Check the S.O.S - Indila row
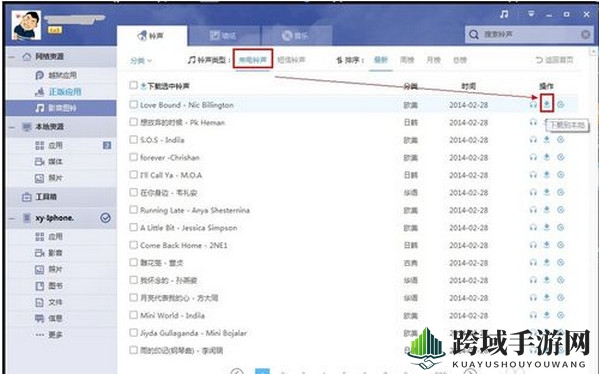 click(133, 139)
